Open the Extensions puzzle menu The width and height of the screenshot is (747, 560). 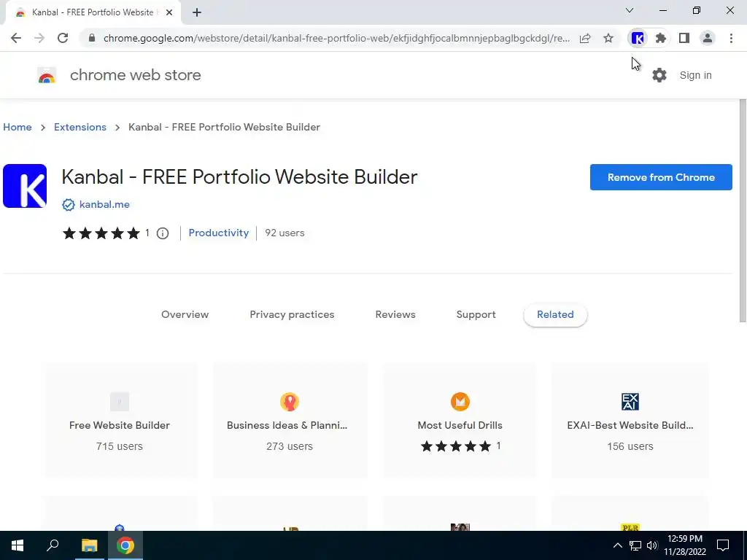tap(661, 38)
